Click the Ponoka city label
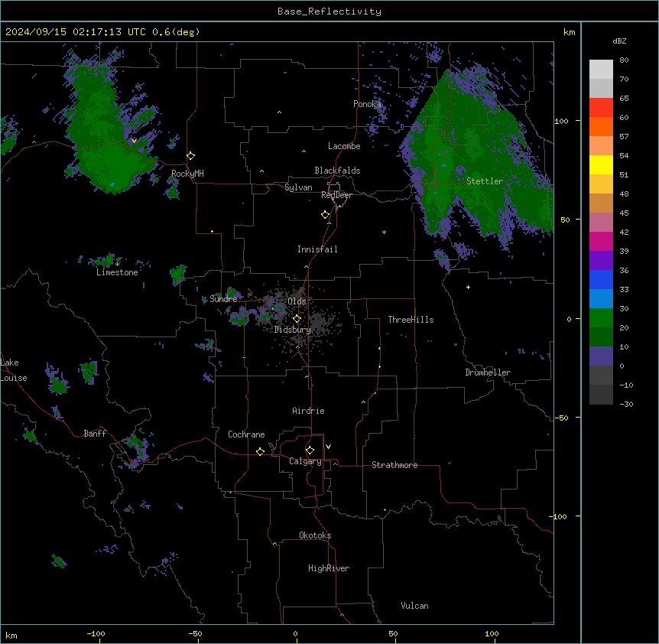The image size is (659, 644). point(367,104)
